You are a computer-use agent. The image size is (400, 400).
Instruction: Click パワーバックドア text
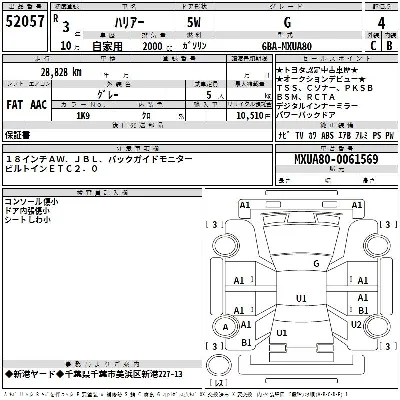click(x=306, y=115)
